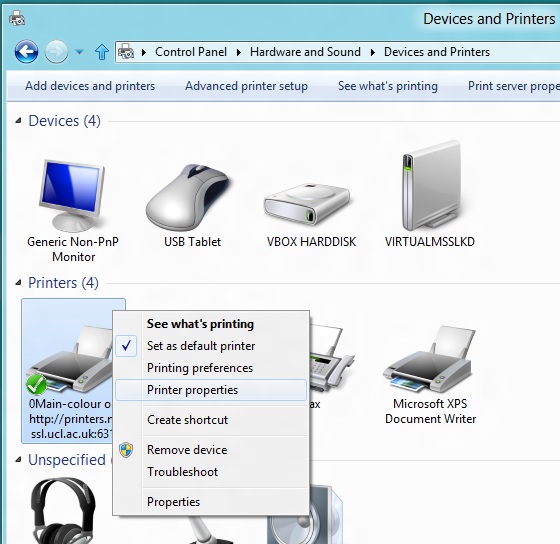Collapse the Unspecified group
Screen dimensions: 560x544
18,460
